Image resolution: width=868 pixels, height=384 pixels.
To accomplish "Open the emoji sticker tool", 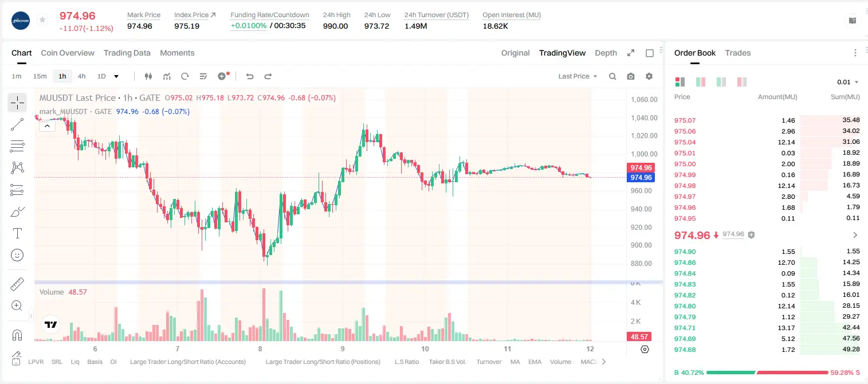I will (x=17, y=255).
